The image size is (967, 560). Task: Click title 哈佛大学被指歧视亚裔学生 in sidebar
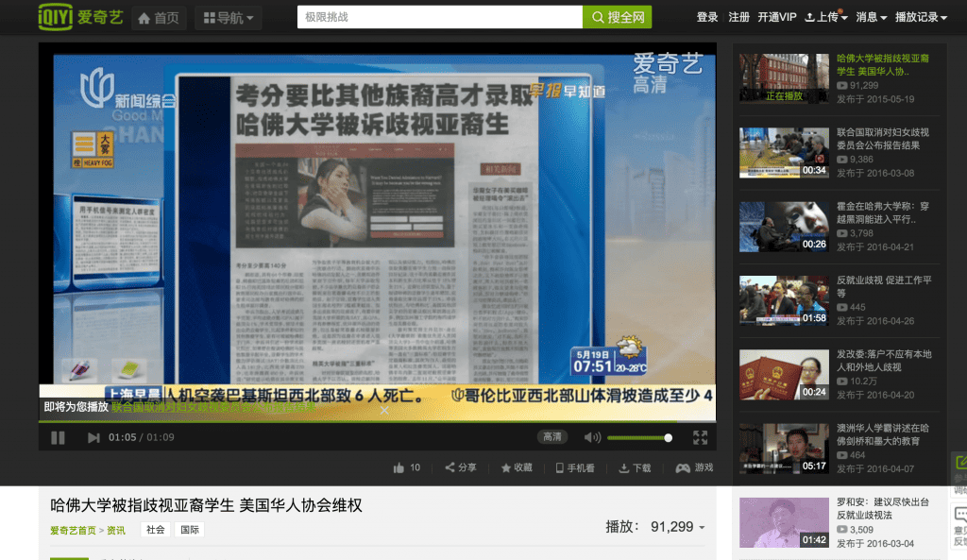pos(883,65)
